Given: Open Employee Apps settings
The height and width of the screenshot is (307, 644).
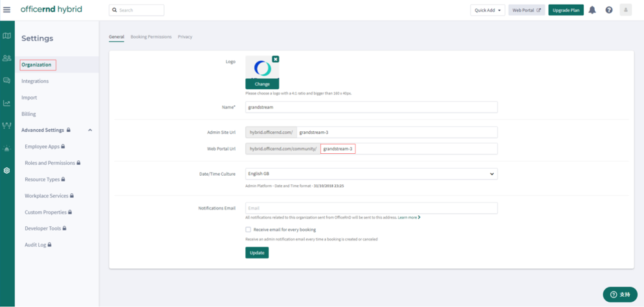Looking at the screenshot, I should tap(42, 146).
